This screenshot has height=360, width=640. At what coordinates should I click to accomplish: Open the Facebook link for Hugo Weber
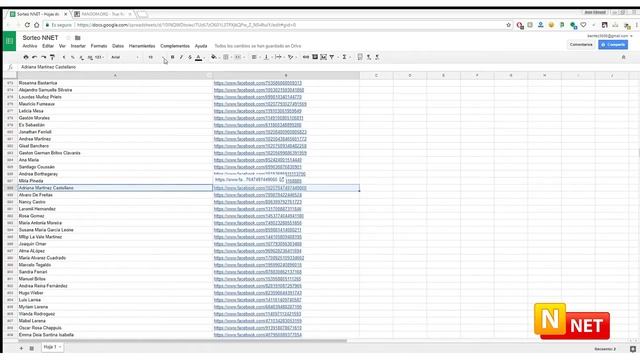pos(258,293)
